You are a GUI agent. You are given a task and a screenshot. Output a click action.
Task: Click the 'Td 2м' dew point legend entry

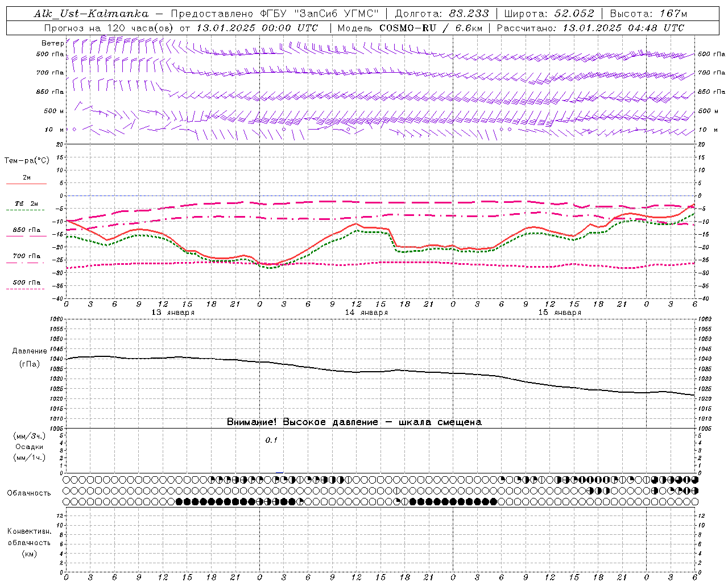click(x=26, y=203)
